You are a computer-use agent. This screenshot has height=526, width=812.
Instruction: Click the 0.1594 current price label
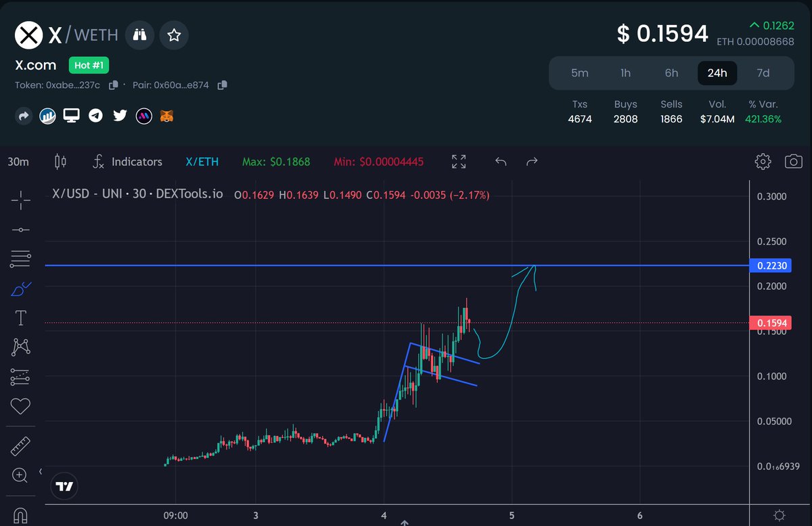click(x=770, y=323)
